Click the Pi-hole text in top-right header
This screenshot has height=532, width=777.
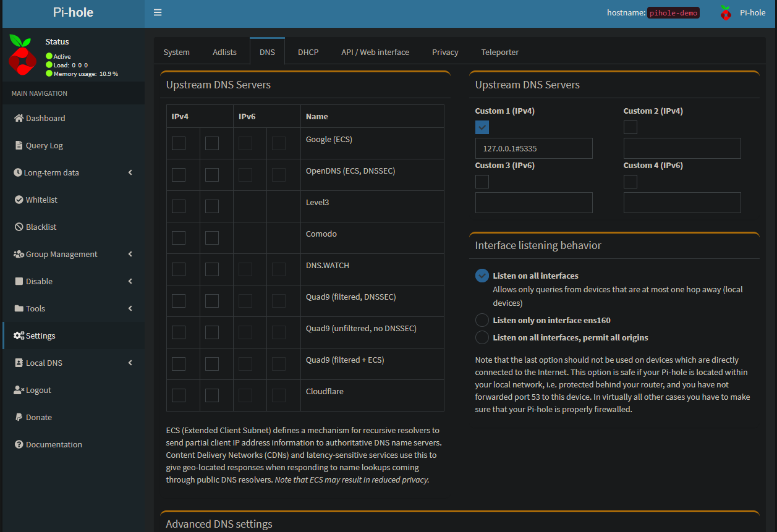(x=752, y=12)
